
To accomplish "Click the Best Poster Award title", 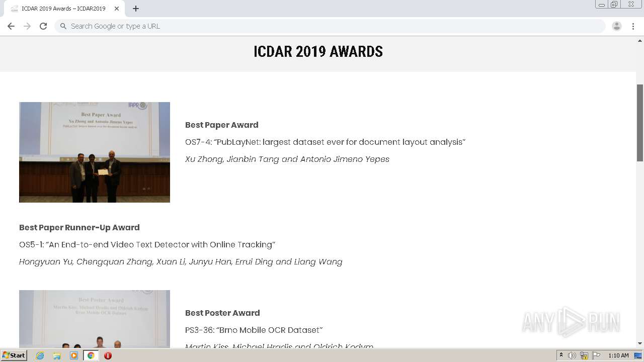I will click(x=222, y=313).
